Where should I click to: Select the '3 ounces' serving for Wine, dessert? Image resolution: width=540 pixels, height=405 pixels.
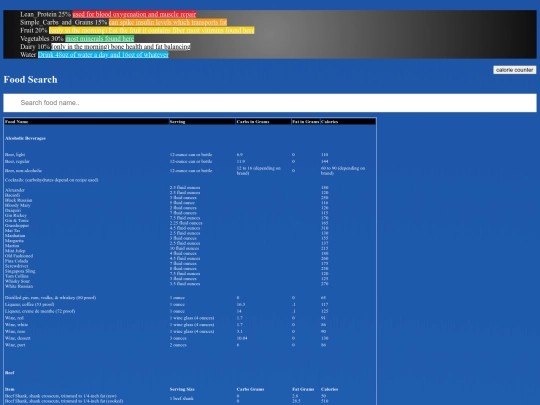tap(178, 338)
